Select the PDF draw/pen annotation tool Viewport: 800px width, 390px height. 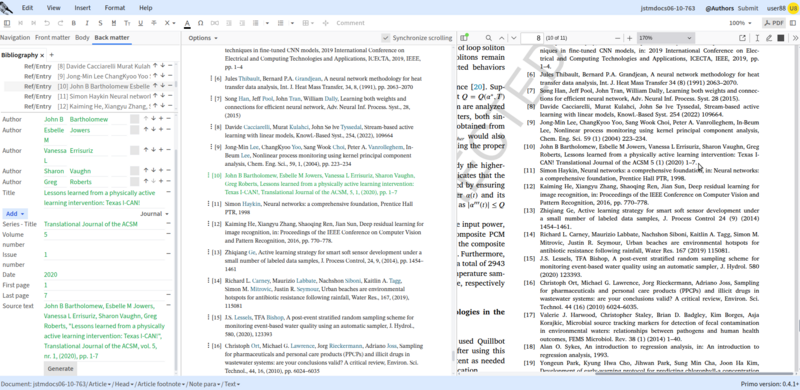(x=769, y=38)
